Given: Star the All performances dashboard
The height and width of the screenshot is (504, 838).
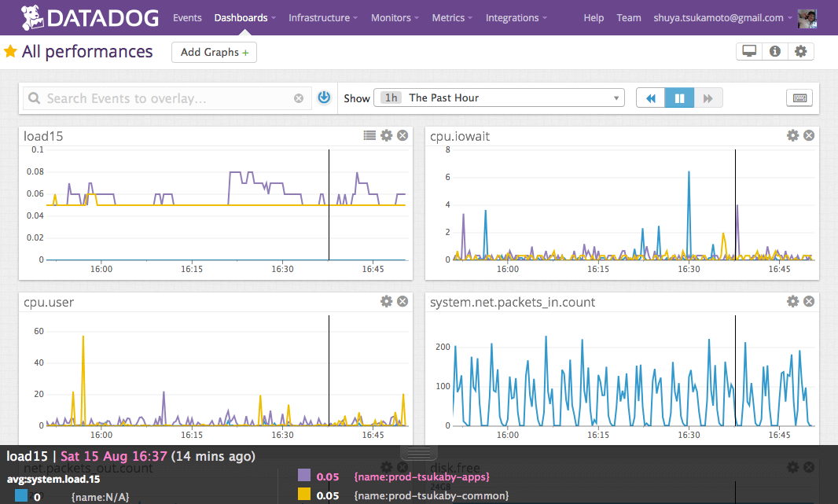Looking at the screenshot, I should click(x=10, y=52).
